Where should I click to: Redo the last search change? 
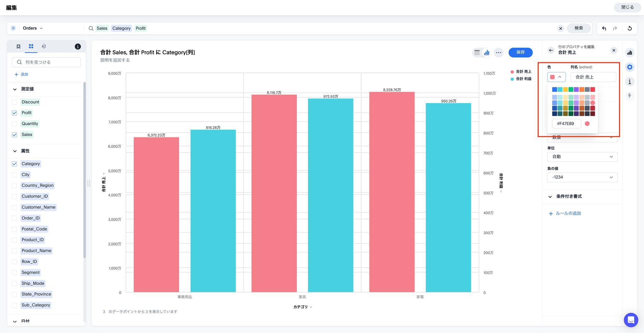coord(615,28)
